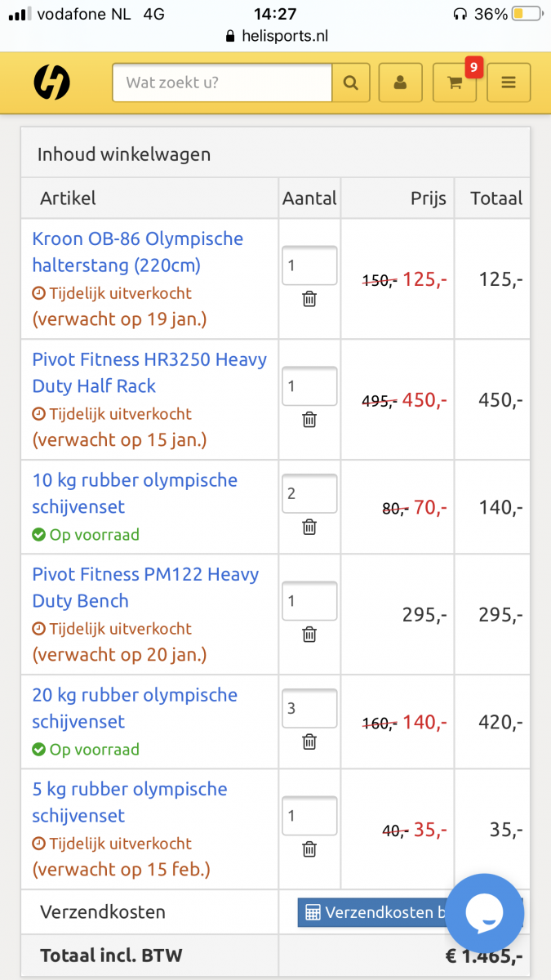Focus quantity field of 10 kg schijvenset
Screen dimensions: 551x980
click(309, 493)
